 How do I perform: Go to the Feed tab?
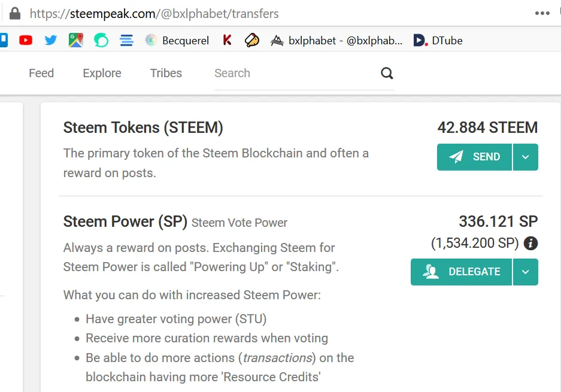tap(41, 73)
